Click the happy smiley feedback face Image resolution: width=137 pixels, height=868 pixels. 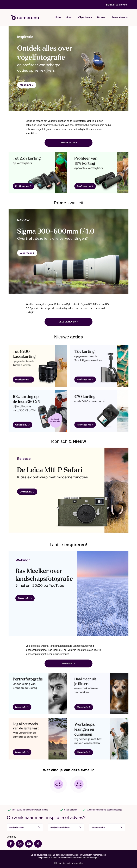coord(58,784)
